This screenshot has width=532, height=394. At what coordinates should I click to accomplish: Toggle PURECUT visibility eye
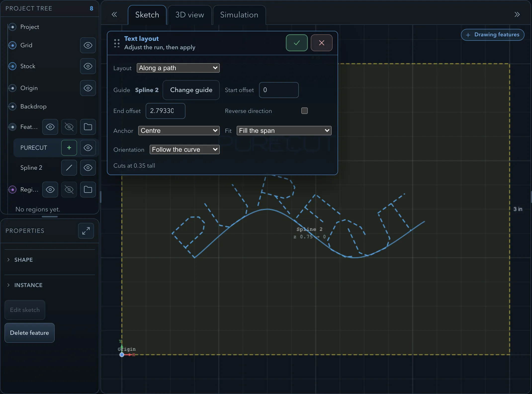[88, 148]
